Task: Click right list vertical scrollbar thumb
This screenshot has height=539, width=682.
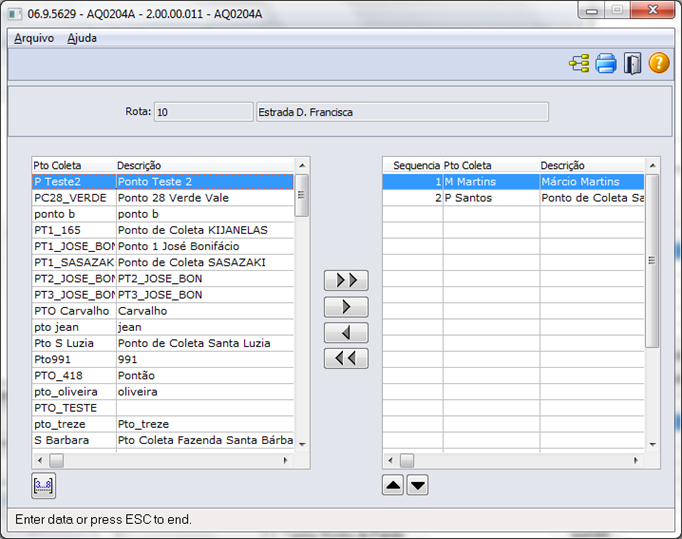Action: (652, 261)
